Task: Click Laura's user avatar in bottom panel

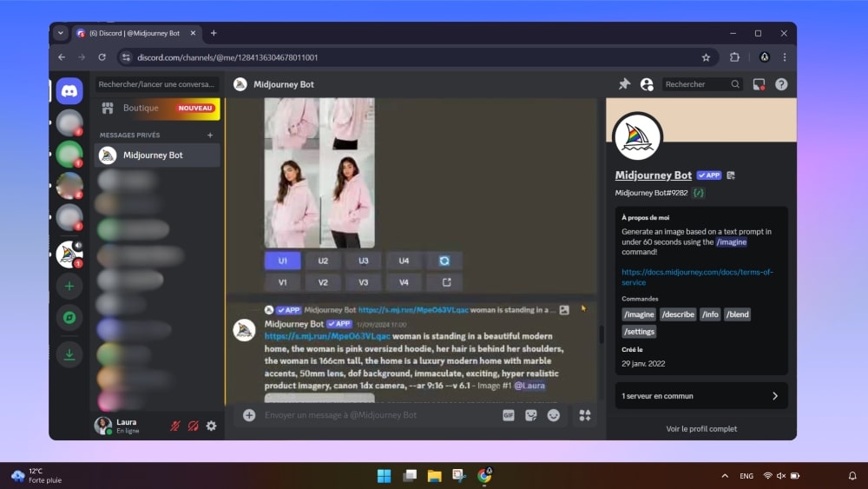Action: click(103, 426)
